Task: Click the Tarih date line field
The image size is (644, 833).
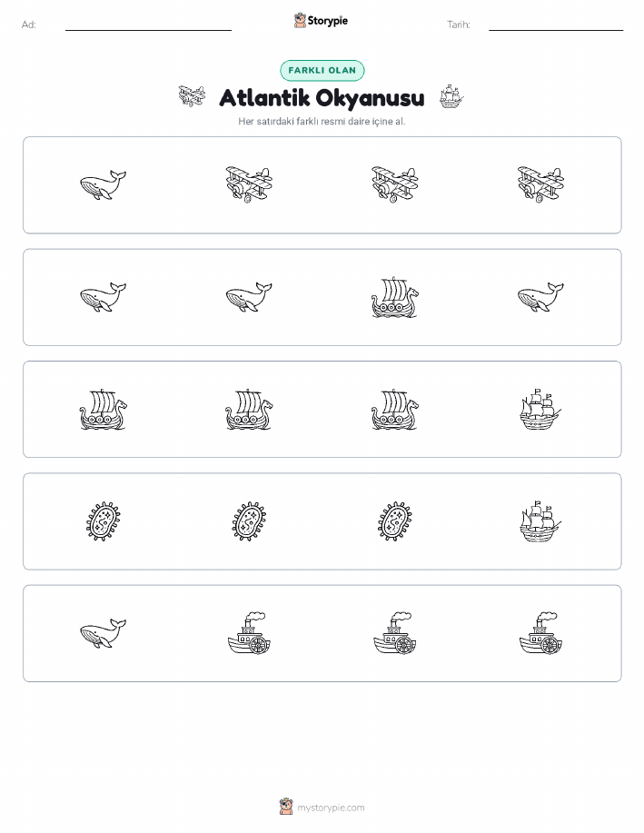Action: point(556,25)
